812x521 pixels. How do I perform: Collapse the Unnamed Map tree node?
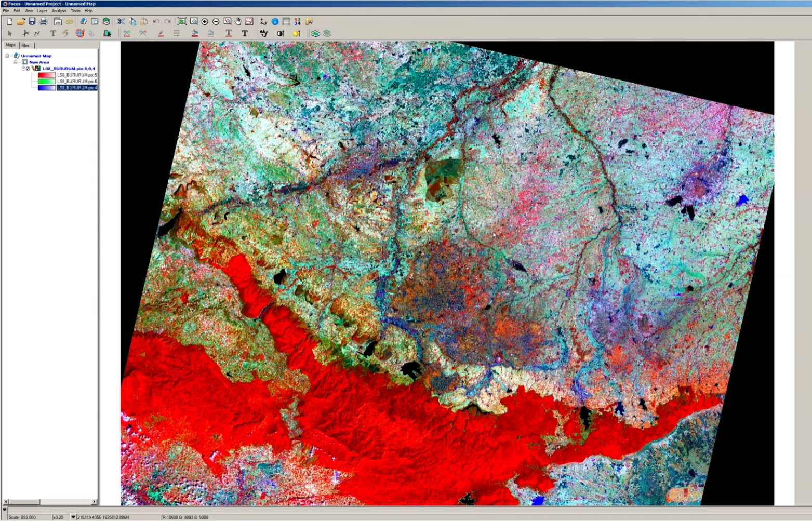click(x=7, y=56)
